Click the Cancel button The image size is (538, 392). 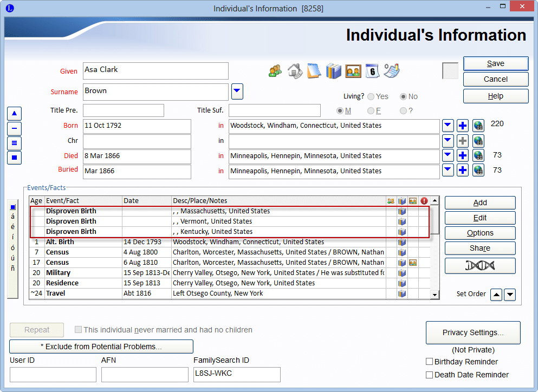pos(496,79)
